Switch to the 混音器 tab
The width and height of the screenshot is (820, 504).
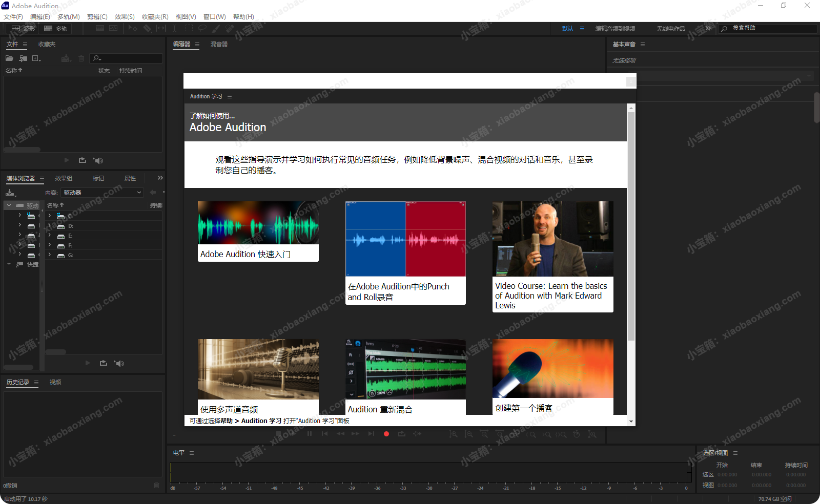219,45
